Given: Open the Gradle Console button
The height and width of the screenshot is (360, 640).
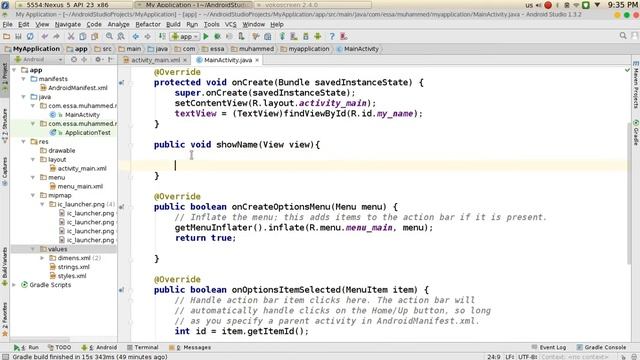Looking at the screenshot, I should (x=601, y=347).
